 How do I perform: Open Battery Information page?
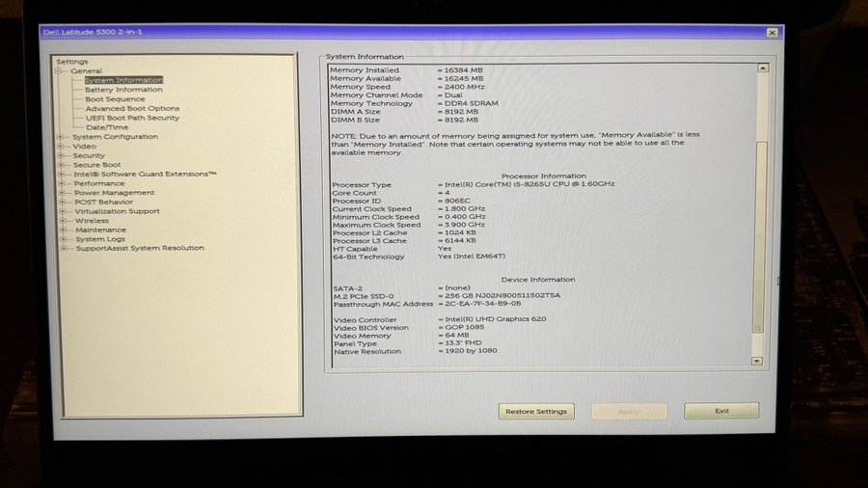pyautogui.click(x=123, y=90)
